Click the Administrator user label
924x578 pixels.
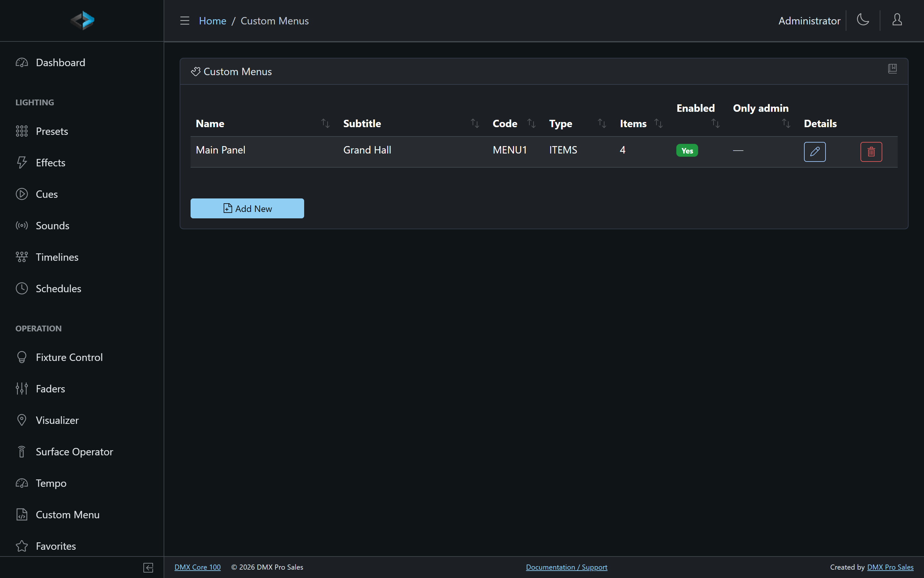[x=809, y=21]
